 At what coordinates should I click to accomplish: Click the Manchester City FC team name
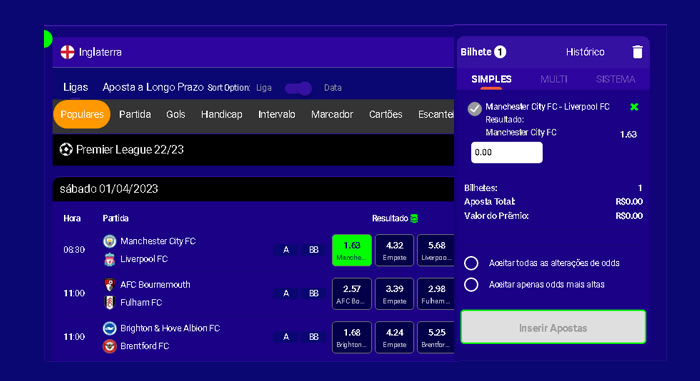[x=158, y=241]
